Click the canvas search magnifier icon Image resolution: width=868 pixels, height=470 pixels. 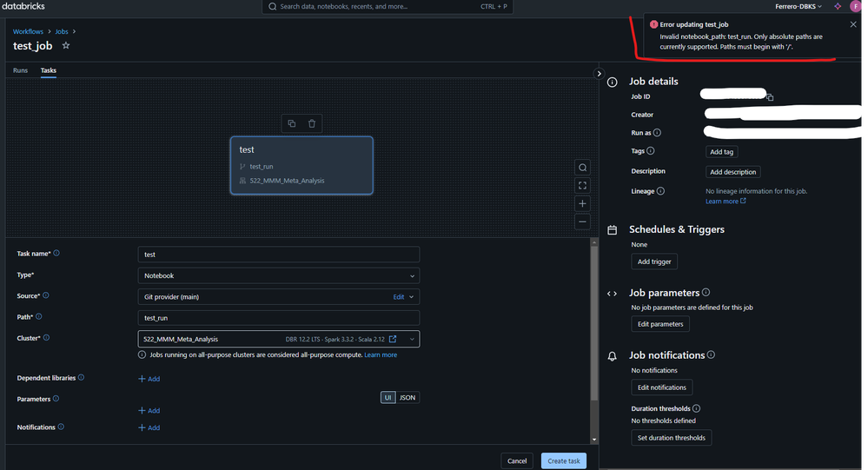[x=582, y=168]
